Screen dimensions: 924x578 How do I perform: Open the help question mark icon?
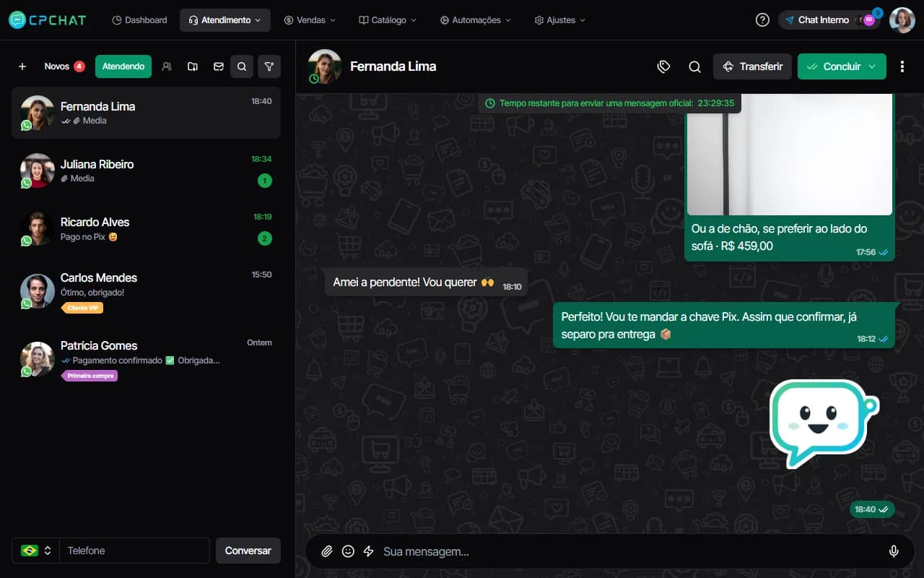click(x=762, y=20)
